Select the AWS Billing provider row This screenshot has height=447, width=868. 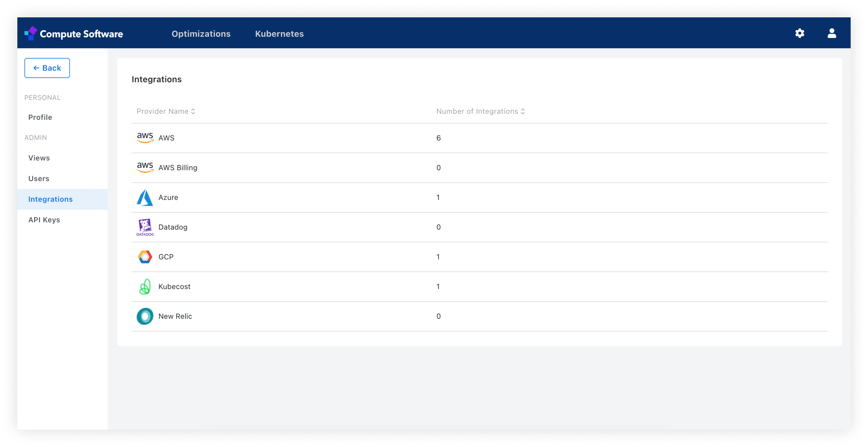[479, 168]
